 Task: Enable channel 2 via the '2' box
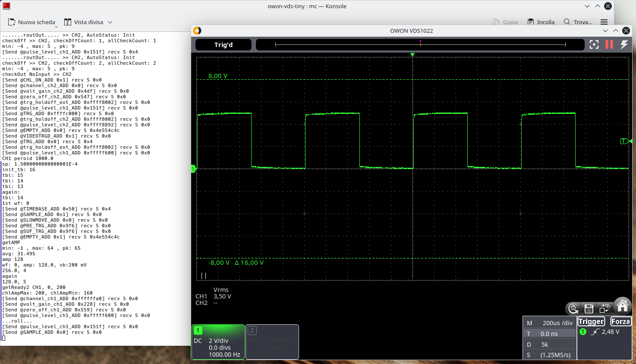tap(252, 330)
